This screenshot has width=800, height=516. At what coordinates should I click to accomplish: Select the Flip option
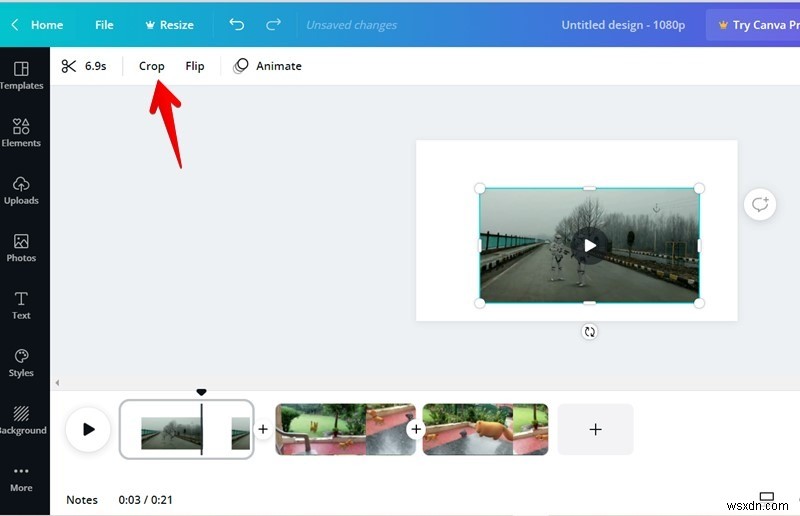(195, 66)
